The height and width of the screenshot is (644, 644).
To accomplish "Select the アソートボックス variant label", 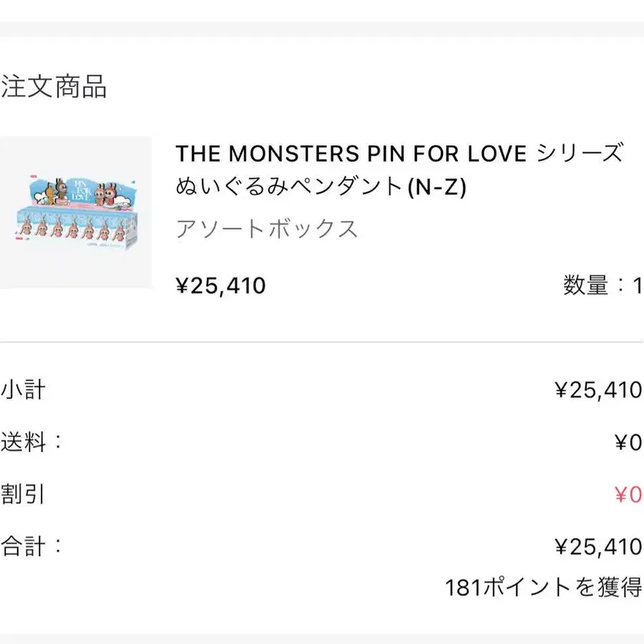I will [x=267, y=229].
